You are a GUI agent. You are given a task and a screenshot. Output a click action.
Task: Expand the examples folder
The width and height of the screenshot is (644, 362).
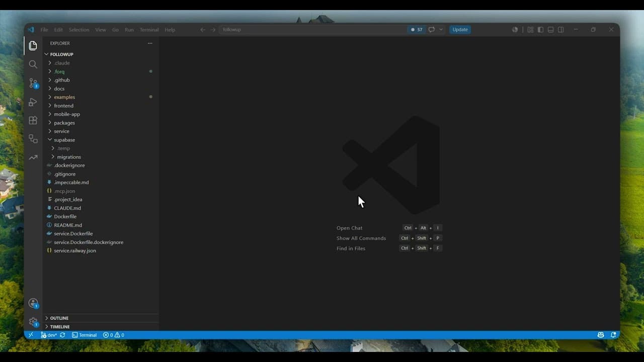(50, 97)
